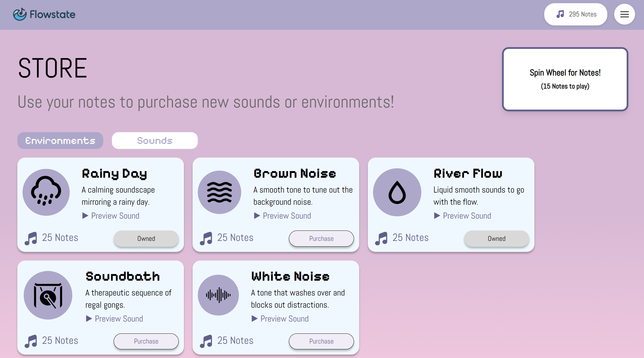Purchase the Brown Noise sound
This screenshot has width=644, height=358.
point(321,239)
